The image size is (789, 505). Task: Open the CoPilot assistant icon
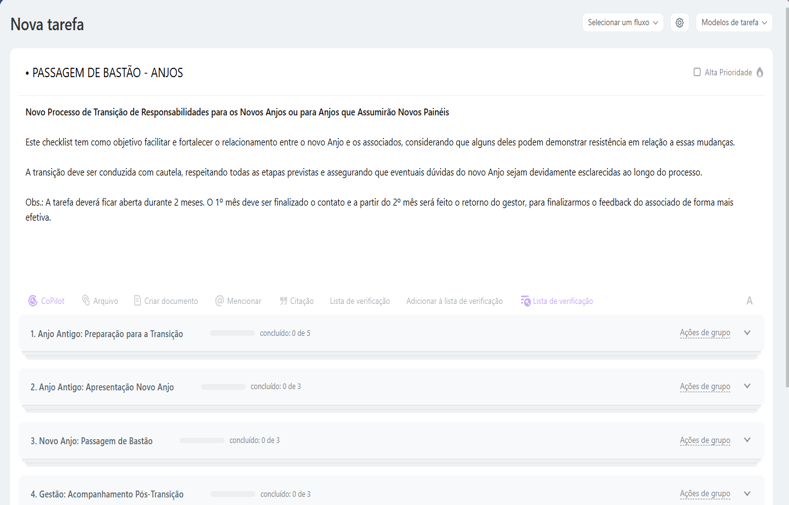tap(33, 301)
